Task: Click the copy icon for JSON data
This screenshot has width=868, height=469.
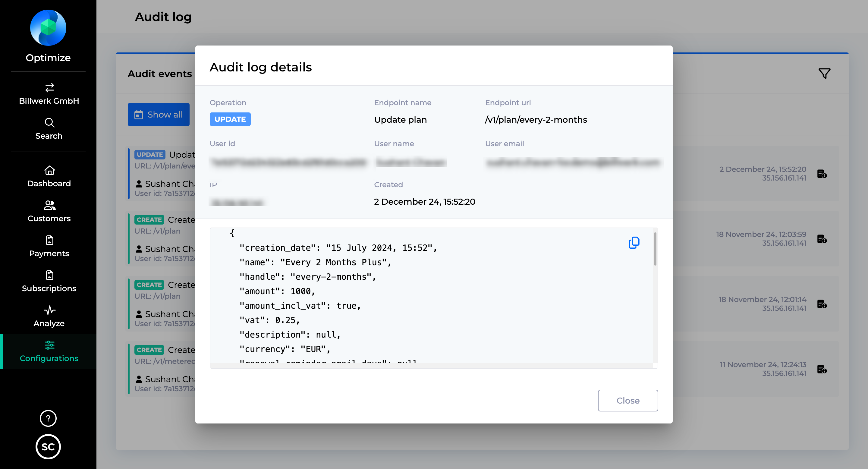Action: pos(634,243)
